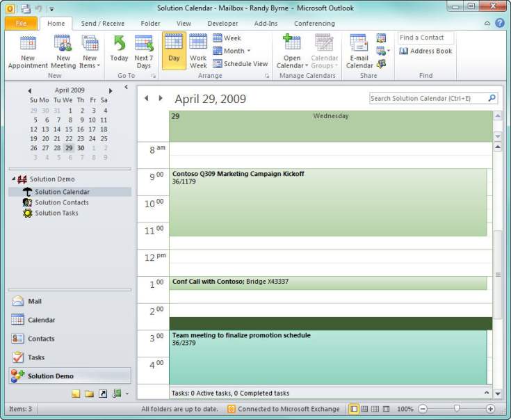Screen dimensions: 511x420
Task: Customize Quick Access Toolbar dropdown
Action: pos(52,9)
